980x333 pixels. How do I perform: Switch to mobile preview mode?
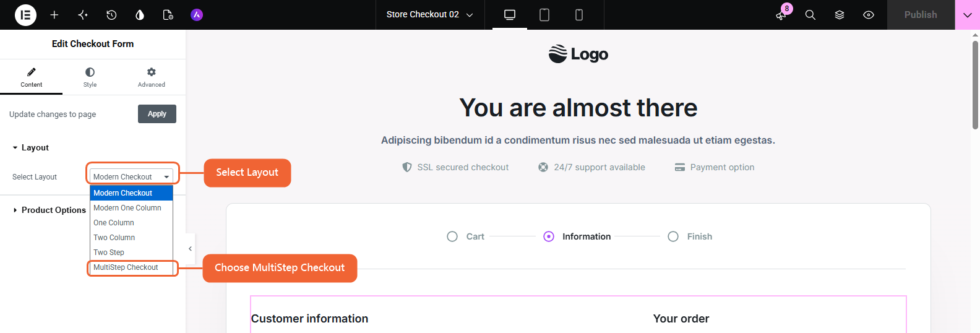(579, 15)
